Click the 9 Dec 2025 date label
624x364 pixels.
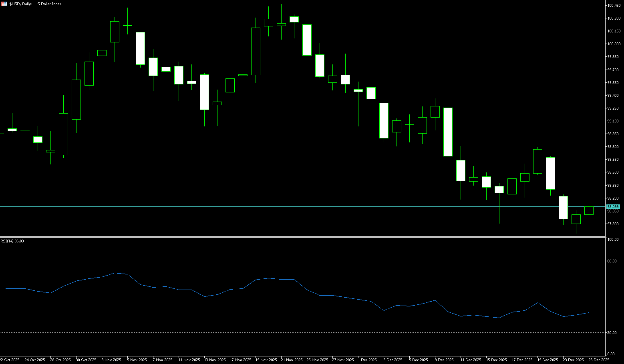444,360
